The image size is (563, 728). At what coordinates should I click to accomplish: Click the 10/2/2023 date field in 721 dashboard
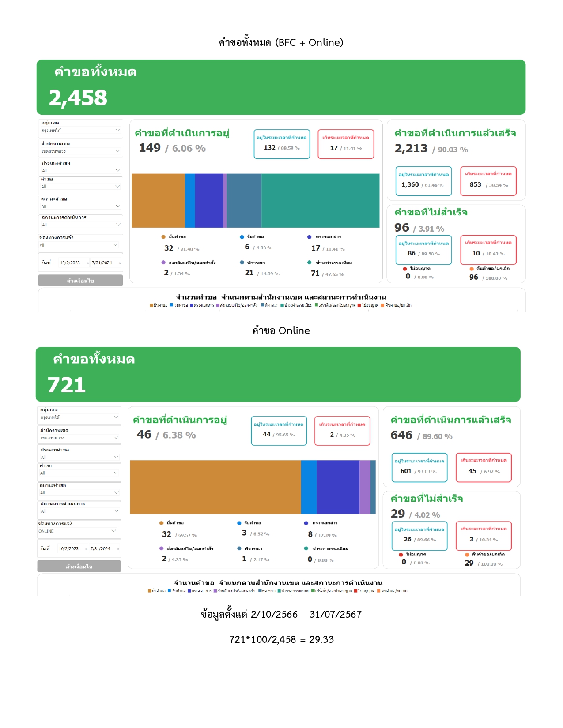69,549
